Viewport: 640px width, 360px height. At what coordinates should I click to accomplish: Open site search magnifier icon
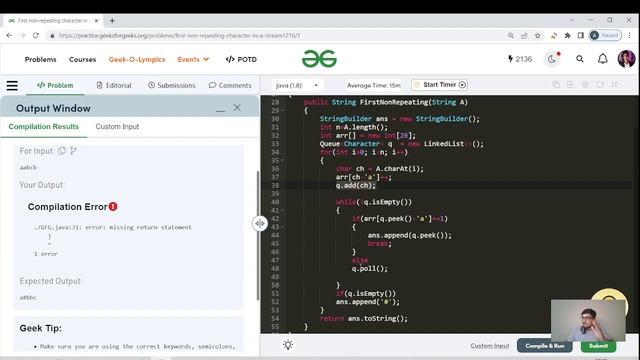(580, 59)
